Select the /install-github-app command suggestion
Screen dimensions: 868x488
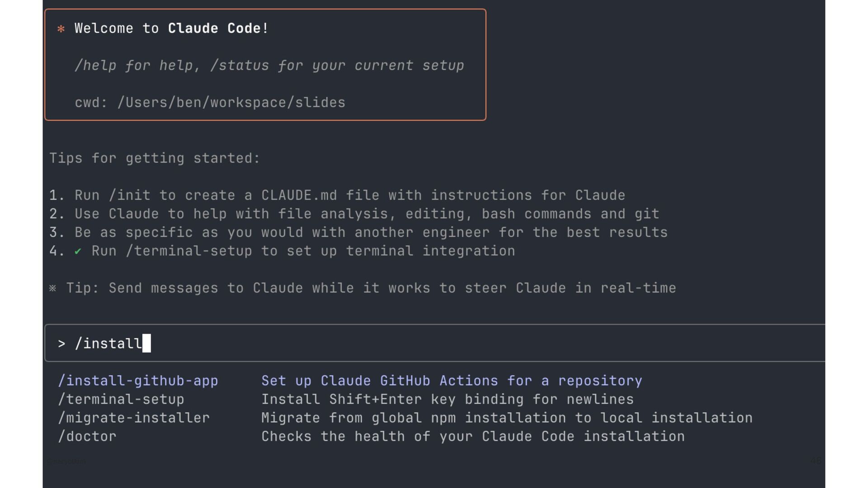pos(138,381)
